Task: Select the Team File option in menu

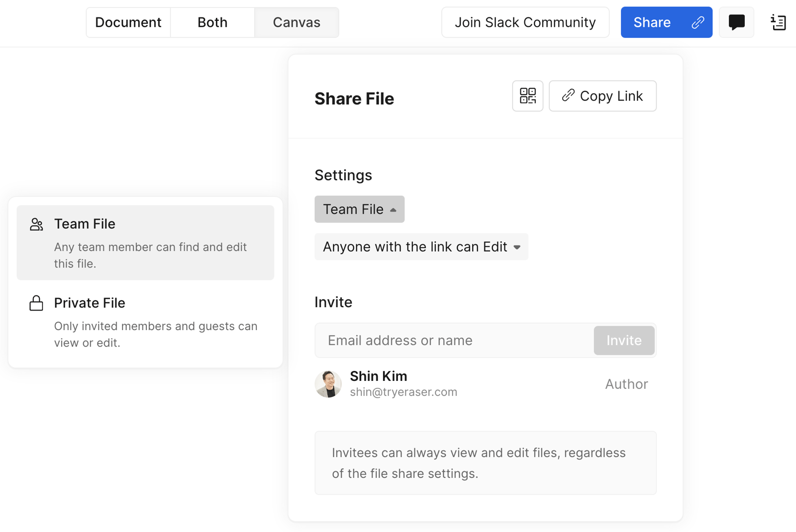Action: (x=145, y=243)
